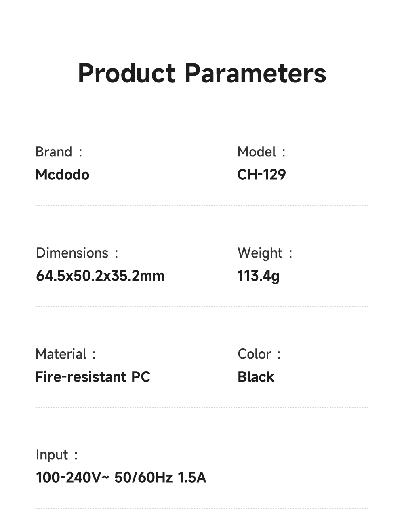Click the word Parameters in the title

coord(255,74)
